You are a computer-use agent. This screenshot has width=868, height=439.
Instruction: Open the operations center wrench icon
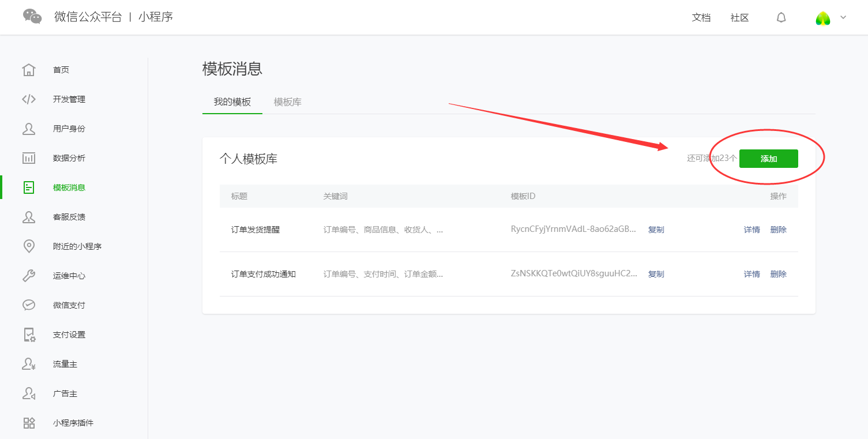pos(29,276)
